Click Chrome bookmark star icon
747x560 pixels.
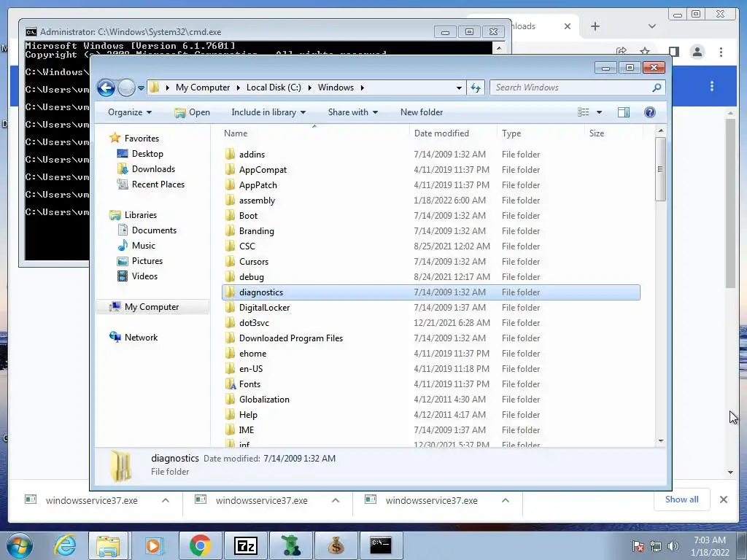pyautogui.click(x=645, y=52)
